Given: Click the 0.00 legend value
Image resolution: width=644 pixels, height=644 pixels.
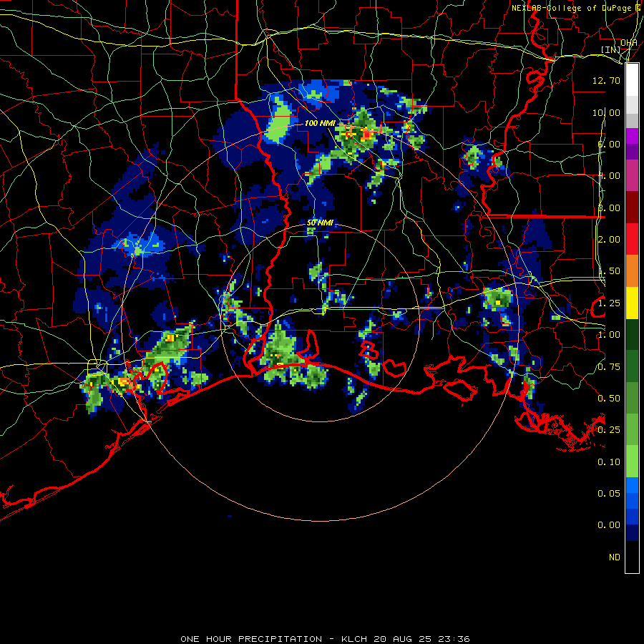Looking at the screenshot, I should 609,525.
